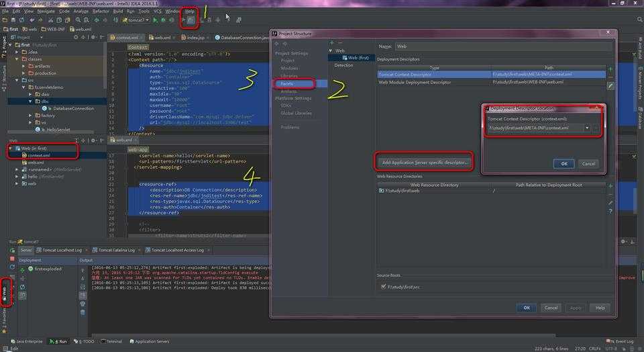The image size is (644, 352).
Task: Open the Terminal tool window tab
Action: tap(112, 341)
